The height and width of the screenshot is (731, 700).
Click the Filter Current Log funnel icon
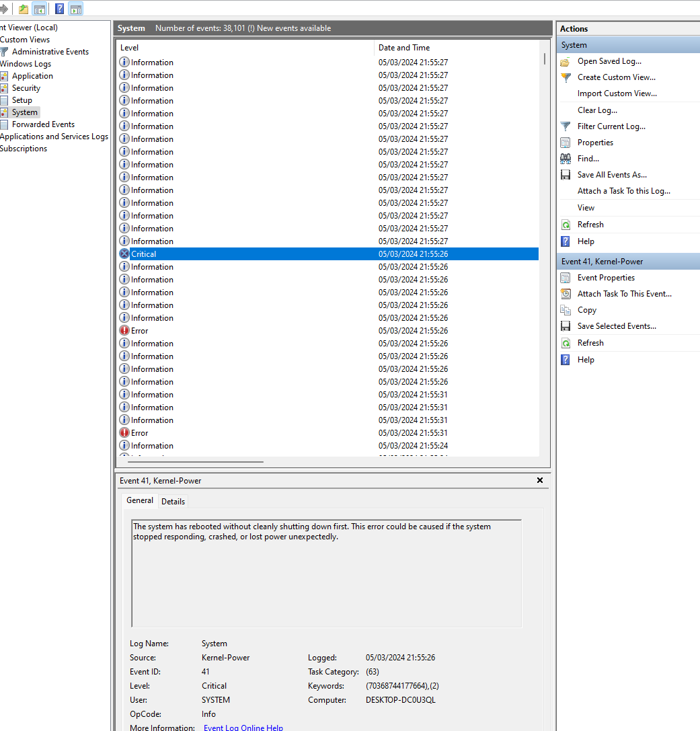(566, 126)
